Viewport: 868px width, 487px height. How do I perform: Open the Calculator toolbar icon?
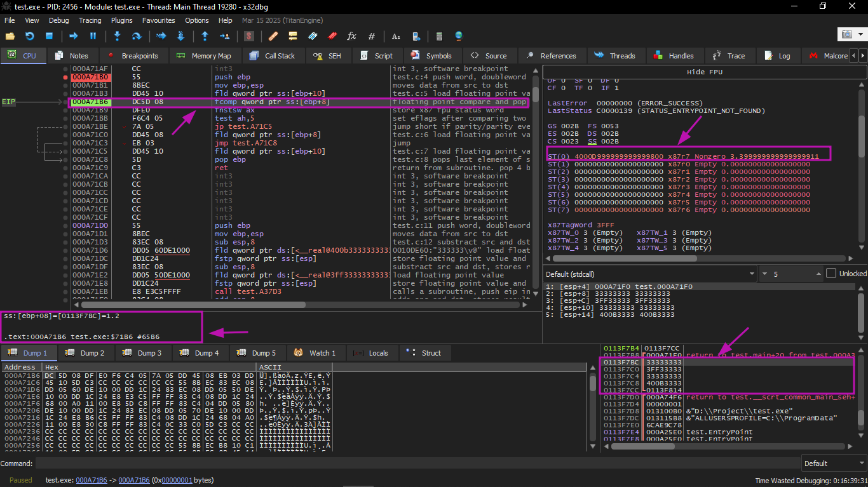point(438,36)
